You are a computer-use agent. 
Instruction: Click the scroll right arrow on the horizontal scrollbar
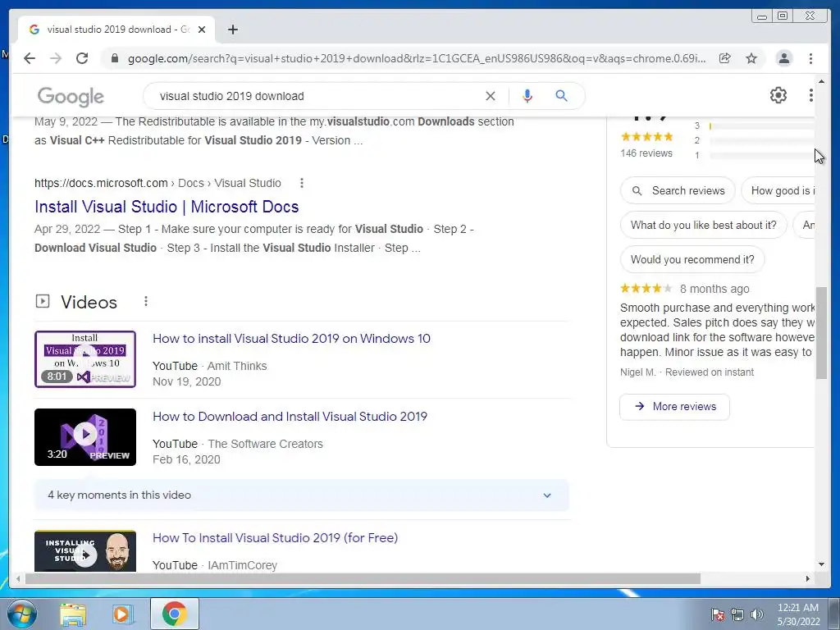coord(808,578)
